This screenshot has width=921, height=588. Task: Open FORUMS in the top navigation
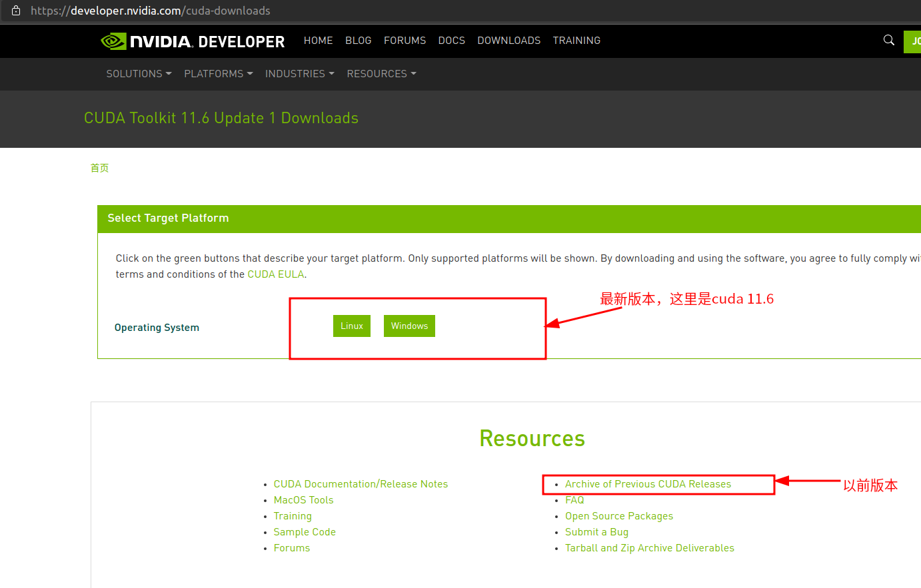(405, 41)
